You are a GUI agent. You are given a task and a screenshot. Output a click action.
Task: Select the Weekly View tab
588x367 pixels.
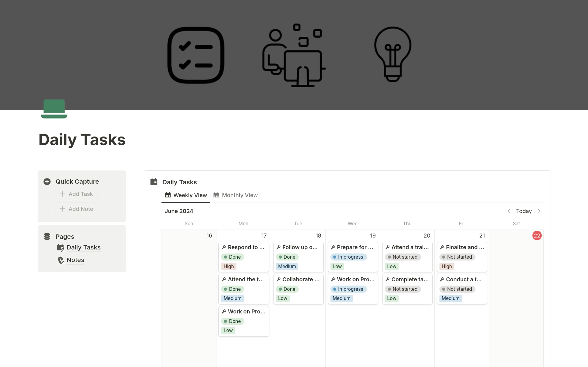pyautogui.click(x=190, y=195)
